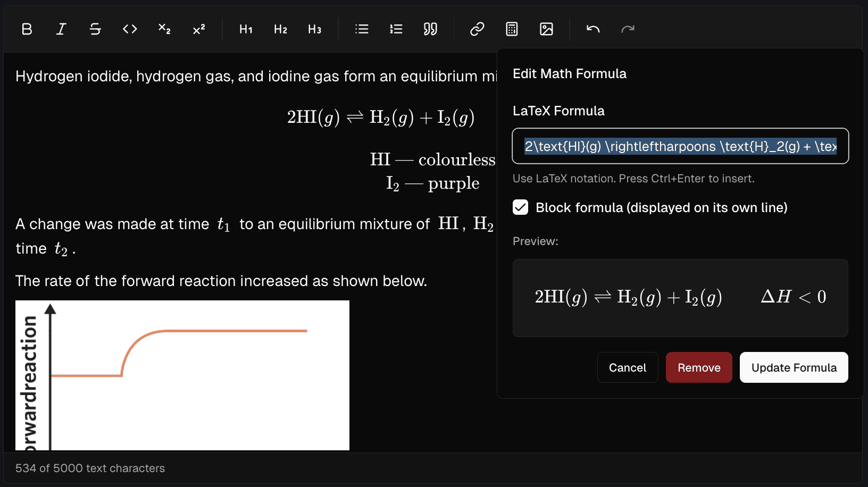Open the math formula tool

tap(511, 29)
